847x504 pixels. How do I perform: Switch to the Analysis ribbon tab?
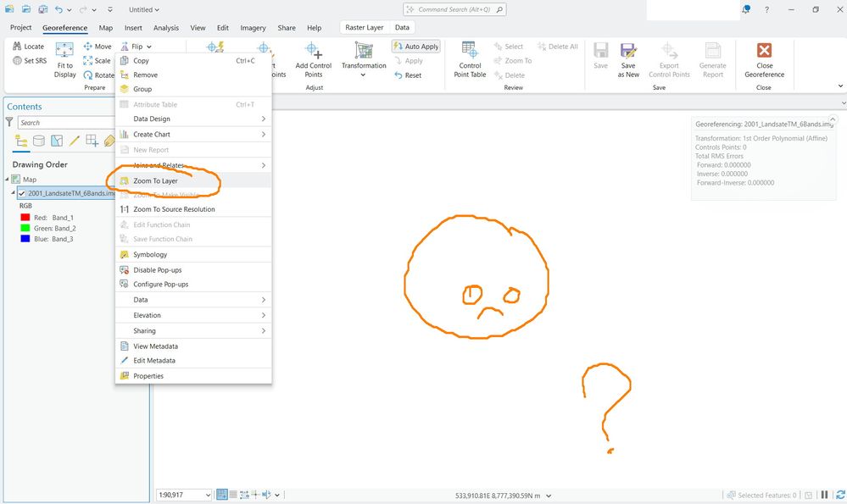[166, 27]
